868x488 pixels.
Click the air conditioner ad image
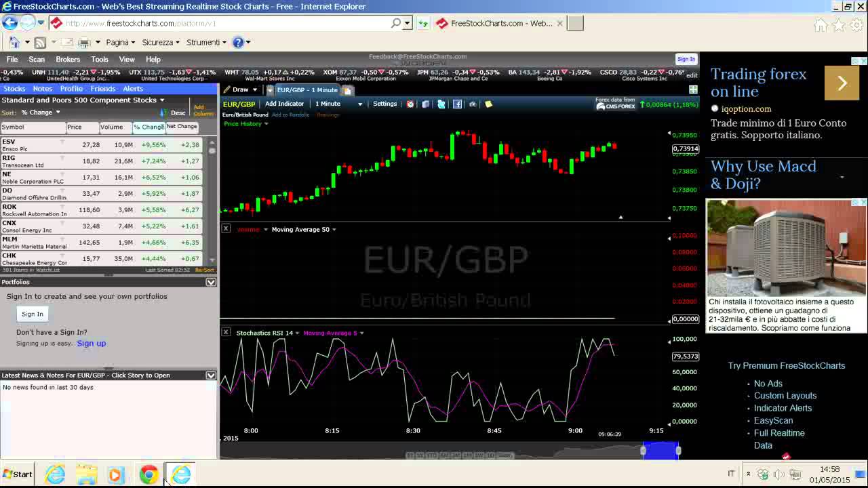tap(787, 247)
